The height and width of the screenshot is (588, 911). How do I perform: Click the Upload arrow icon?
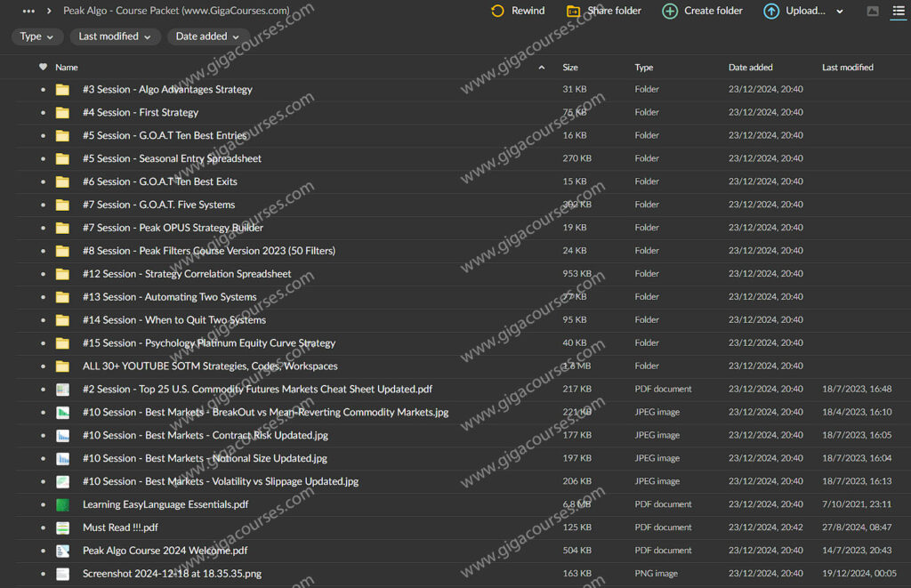point(771,11)
